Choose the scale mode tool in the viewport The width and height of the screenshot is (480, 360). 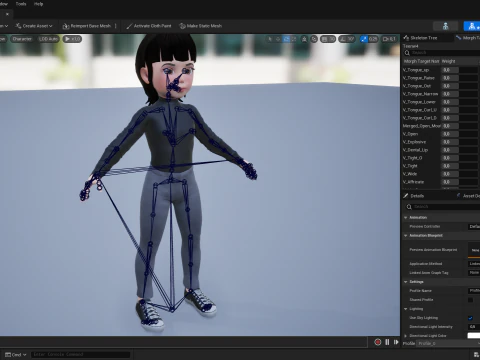(294, 39)
